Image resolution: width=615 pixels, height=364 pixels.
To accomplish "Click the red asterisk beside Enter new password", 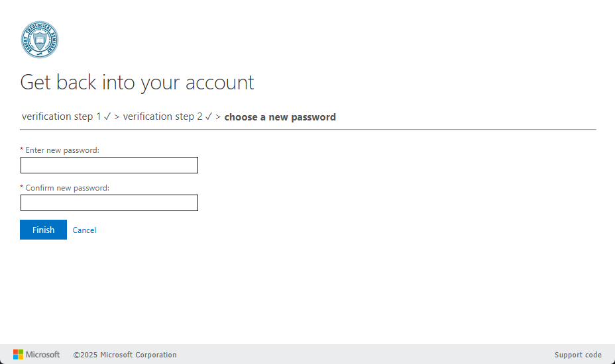I will point(22,151).
